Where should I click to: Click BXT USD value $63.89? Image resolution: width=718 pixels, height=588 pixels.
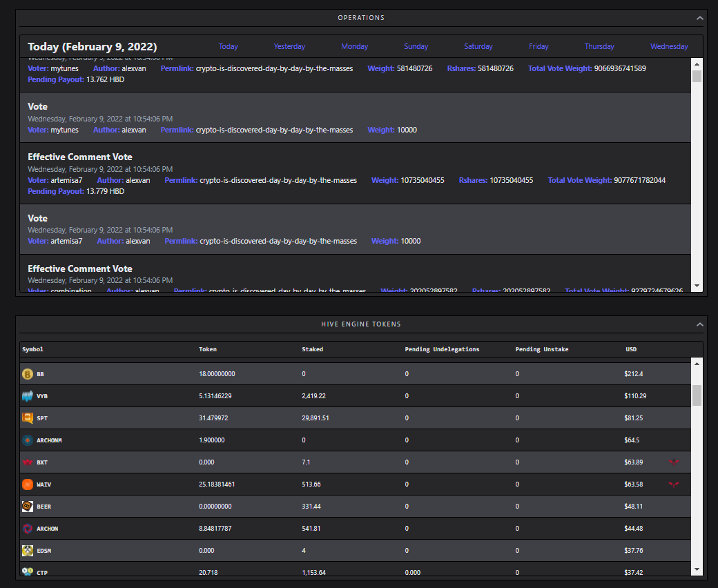click(633, 462)
